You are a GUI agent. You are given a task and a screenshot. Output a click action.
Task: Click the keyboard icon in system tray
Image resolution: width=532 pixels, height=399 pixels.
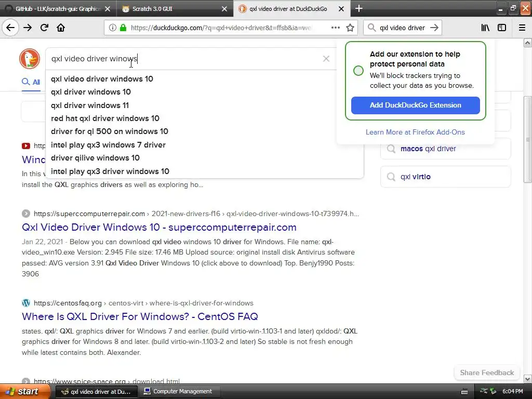(x=464, y=392)
